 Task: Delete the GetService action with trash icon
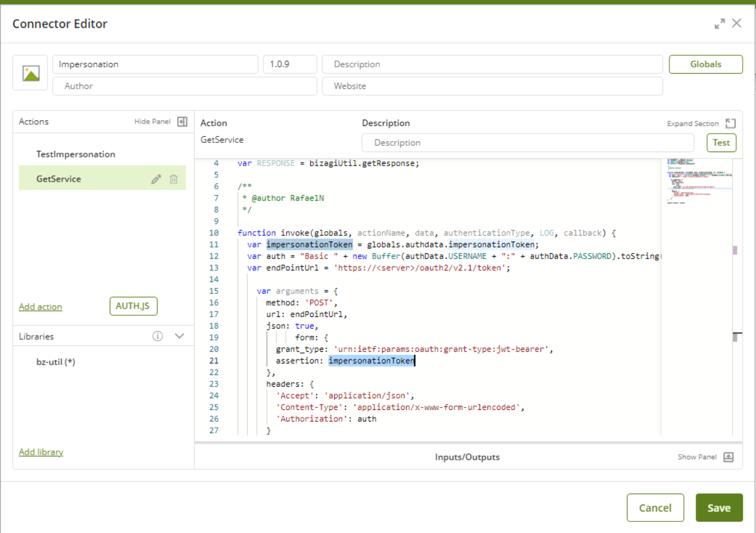pos(174,179)
